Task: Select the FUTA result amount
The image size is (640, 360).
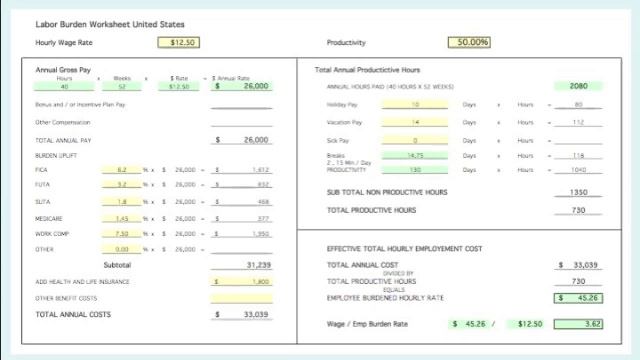Action: [242, 184]
